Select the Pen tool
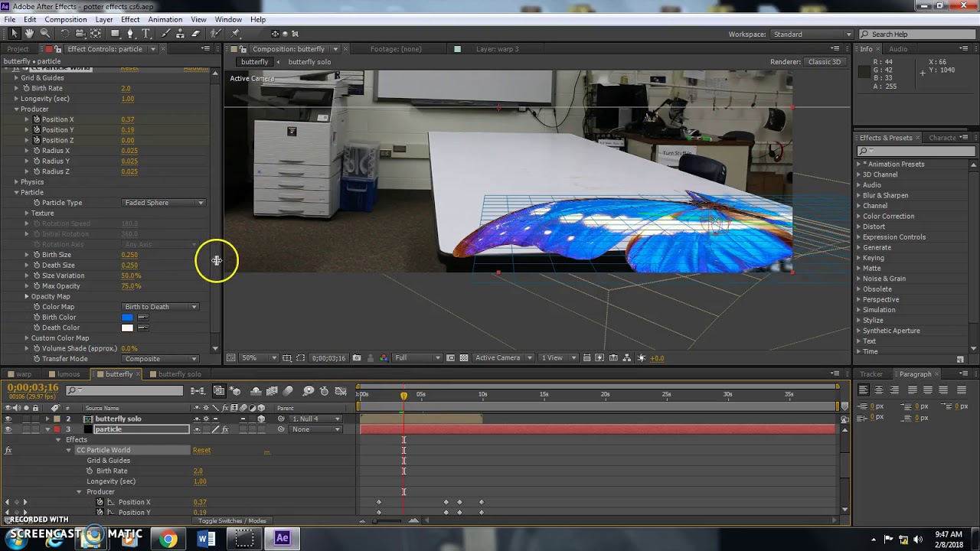Viewport: 980px width, 551px height. point(130,34)
